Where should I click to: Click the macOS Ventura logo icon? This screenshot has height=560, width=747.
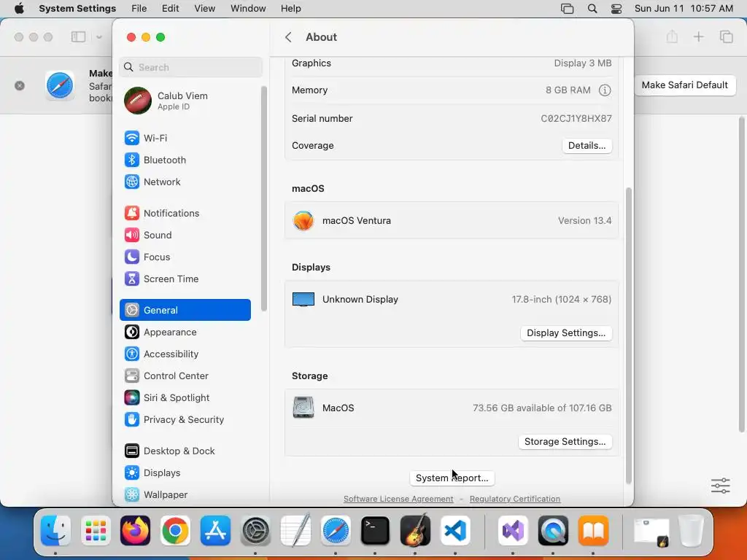[x=303, y=220]
